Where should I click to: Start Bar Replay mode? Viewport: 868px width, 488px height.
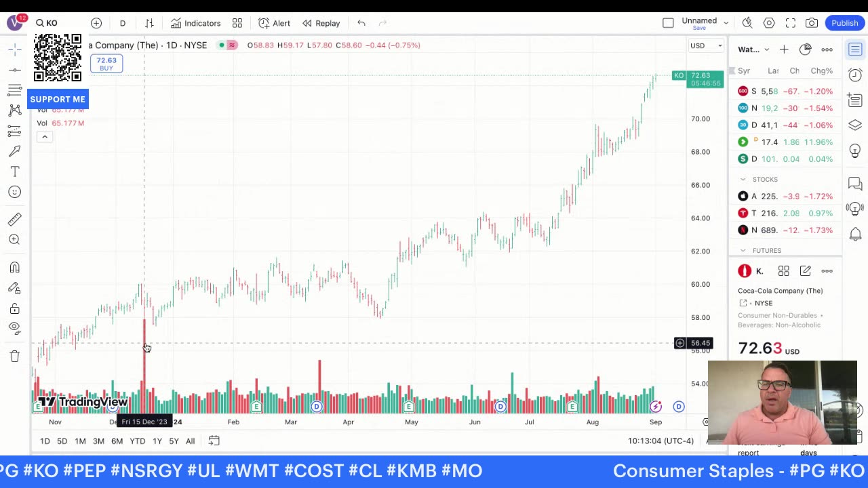(321, 23)
